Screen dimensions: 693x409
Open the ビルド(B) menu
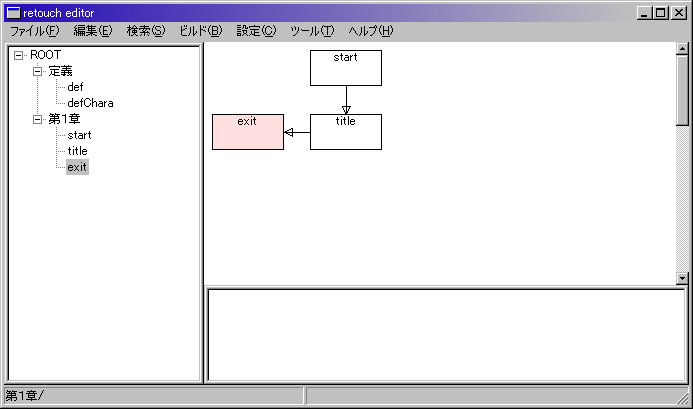pyautogui.click(x=201, y=31)
